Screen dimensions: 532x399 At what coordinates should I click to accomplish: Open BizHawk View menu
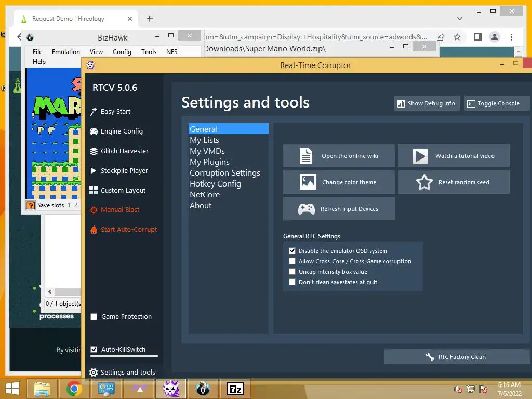[96, 51]
